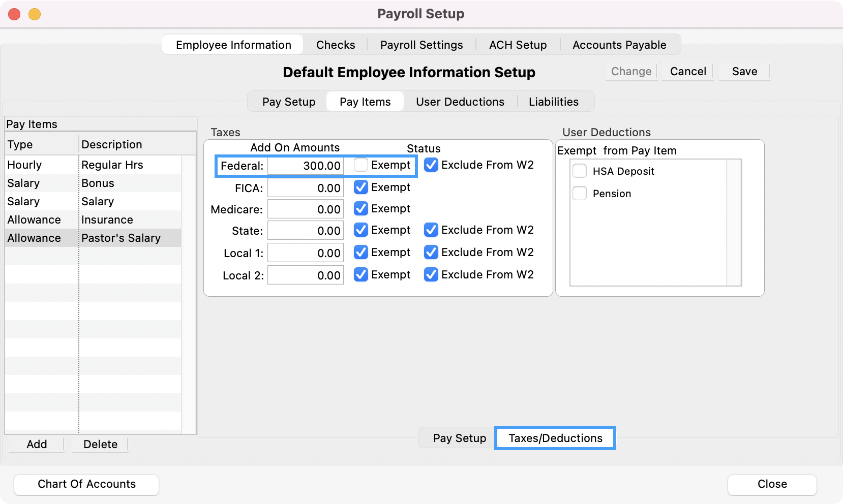Open the ACH Setup tab
The image size is (843, 504).
coord(518,45)
